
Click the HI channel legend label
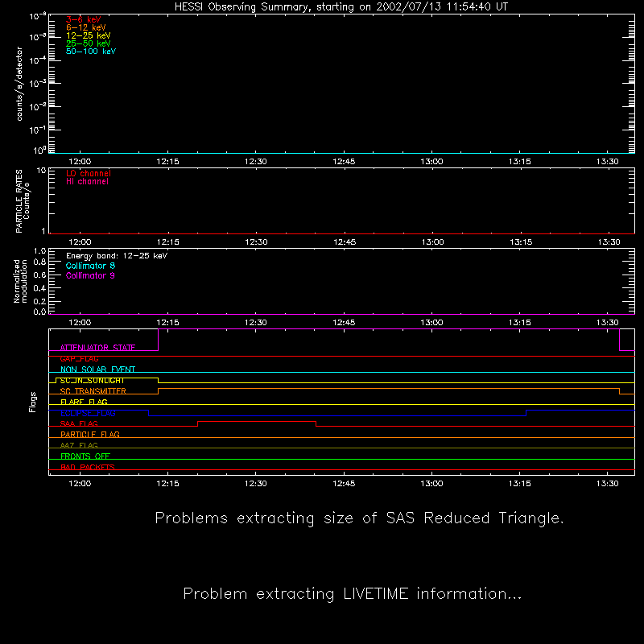click(x=87, y=182)
